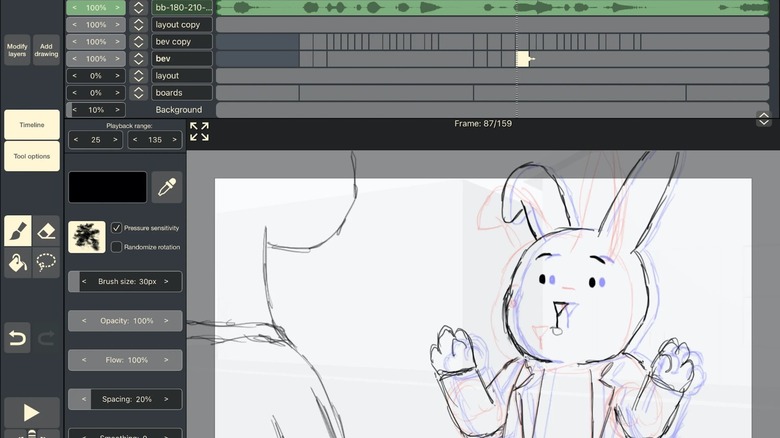Decrease bev layer opacity from 100%
Image resolution: width=780 pixels, height=438 pixels.
(x=75, y=59)
